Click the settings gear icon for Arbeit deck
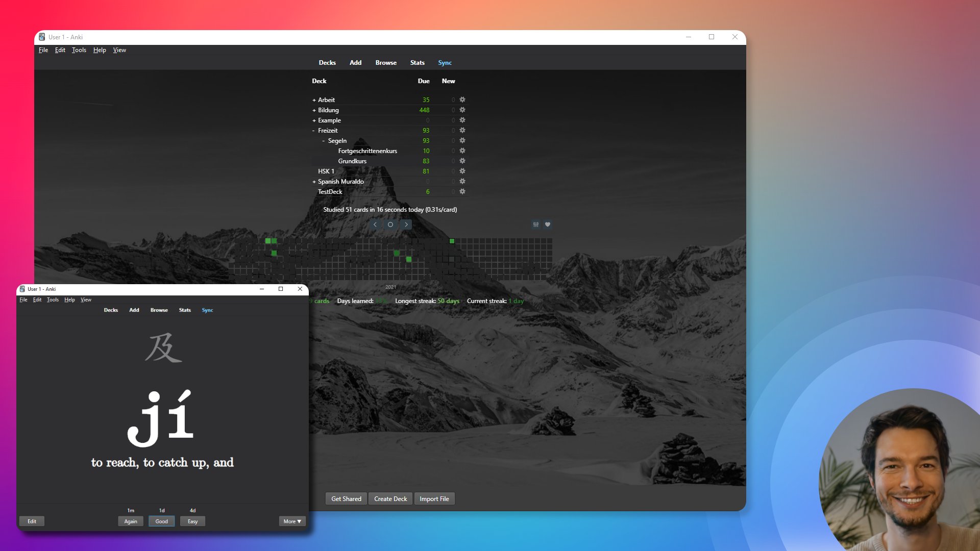980x551 pixels. (x=462, y=99)
